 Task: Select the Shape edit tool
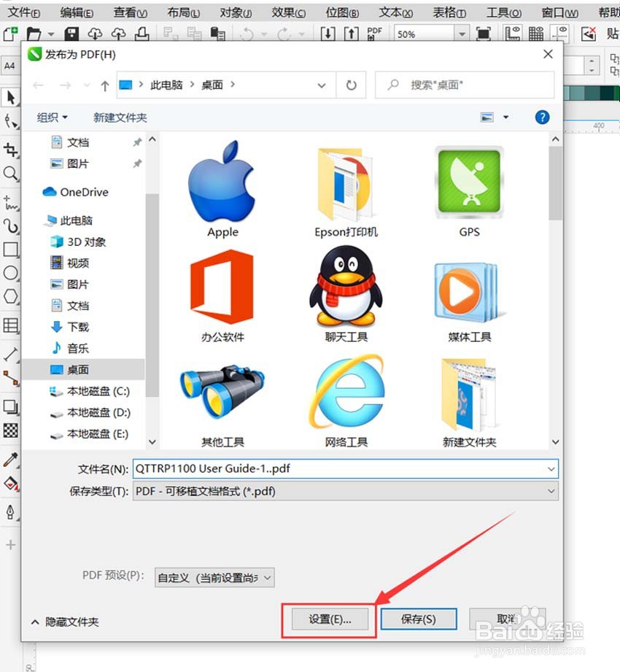pos(11,121)
